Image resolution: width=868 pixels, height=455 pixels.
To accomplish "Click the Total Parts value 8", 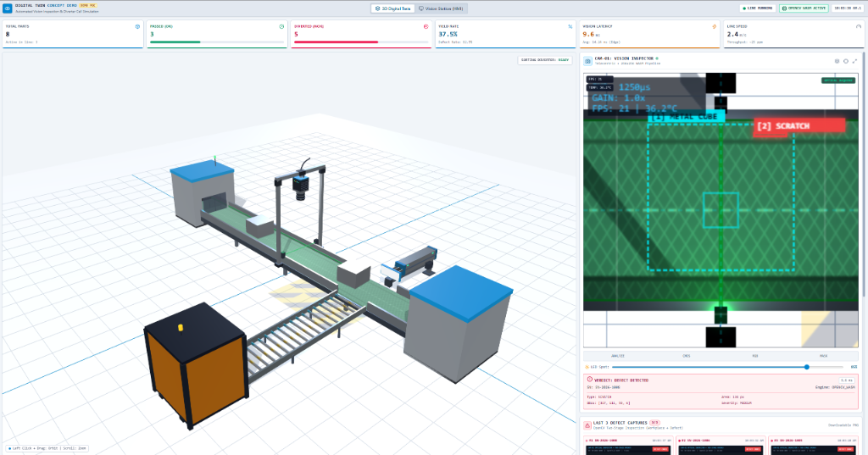I will coord(8,35).
